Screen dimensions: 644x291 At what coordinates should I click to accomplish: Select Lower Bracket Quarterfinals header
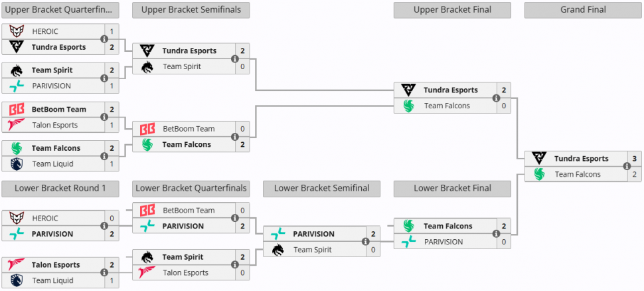point(191,189)
